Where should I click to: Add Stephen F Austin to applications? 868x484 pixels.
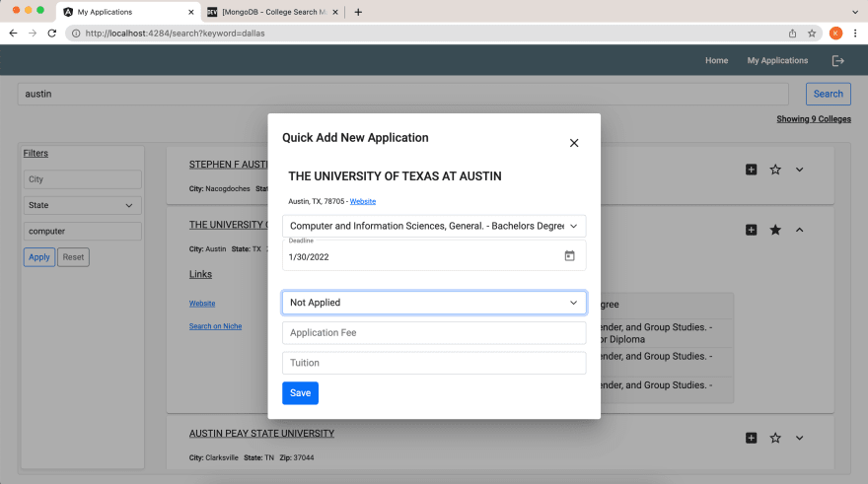click(751, 170)
